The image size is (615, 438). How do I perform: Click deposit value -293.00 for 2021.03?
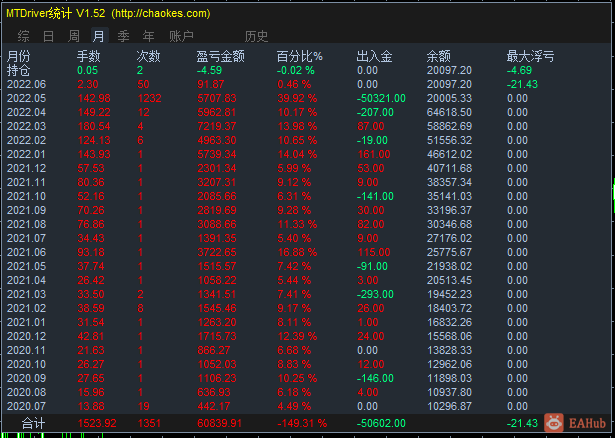tap(375, 294)
